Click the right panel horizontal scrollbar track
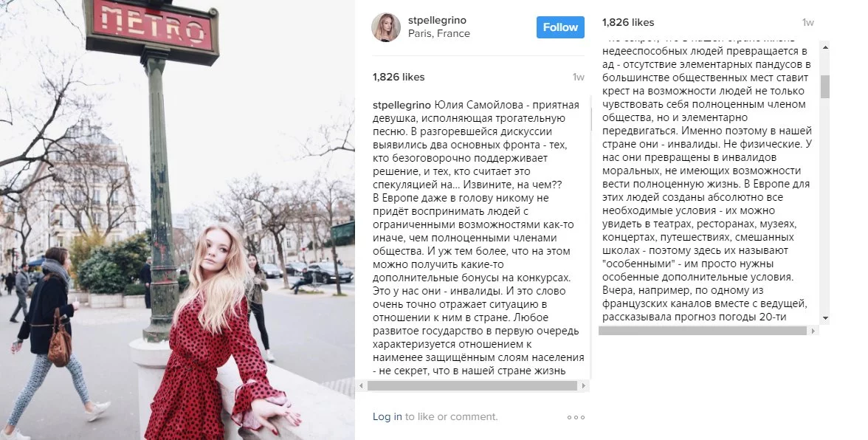 703,331
